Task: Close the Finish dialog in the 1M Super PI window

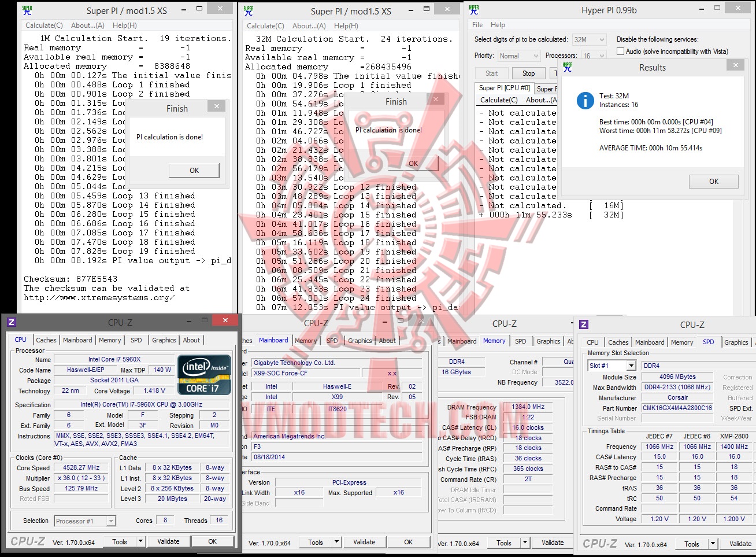Action: click(x=217, y=106)
